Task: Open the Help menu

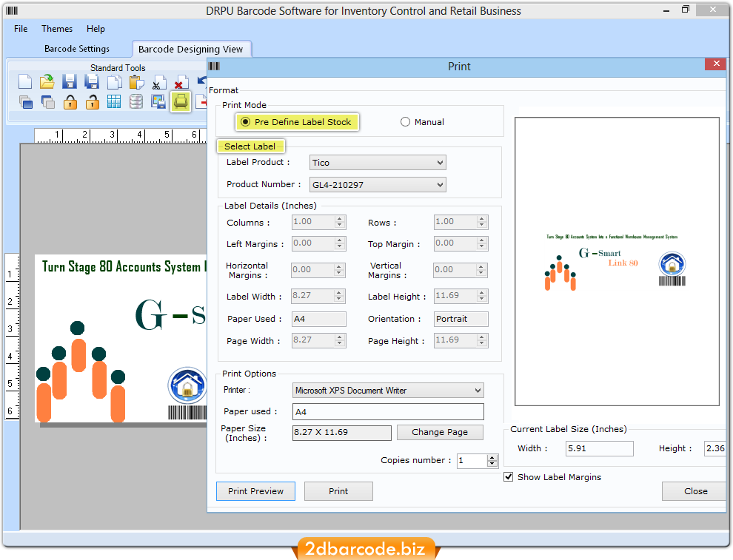Action: [x=96, y=29]
